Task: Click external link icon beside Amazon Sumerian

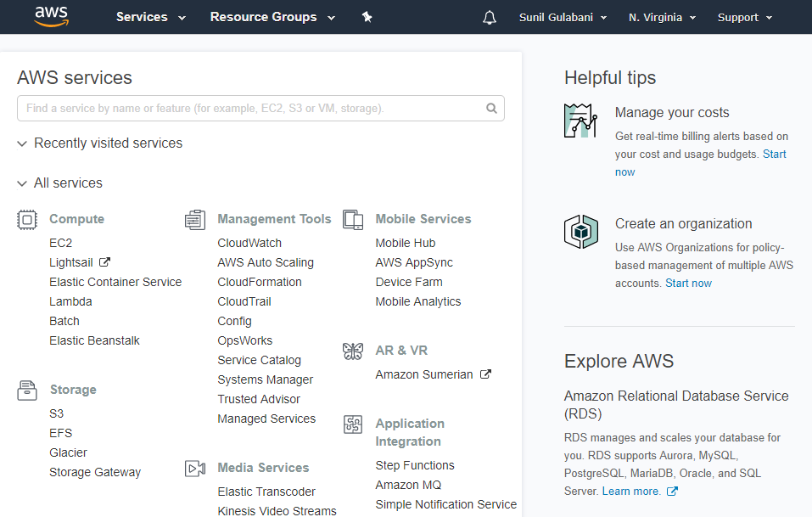Action: (x=485, y=374)
